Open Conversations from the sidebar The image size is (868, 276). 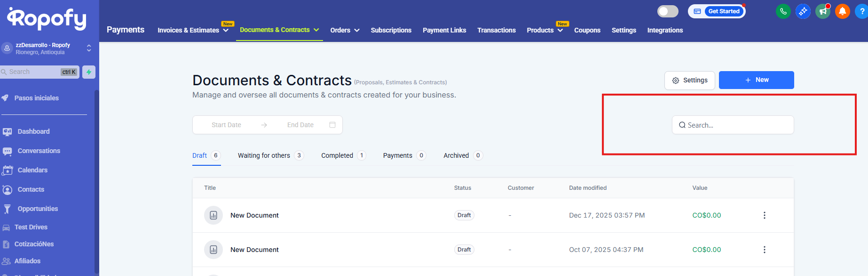tap(39, 151)
